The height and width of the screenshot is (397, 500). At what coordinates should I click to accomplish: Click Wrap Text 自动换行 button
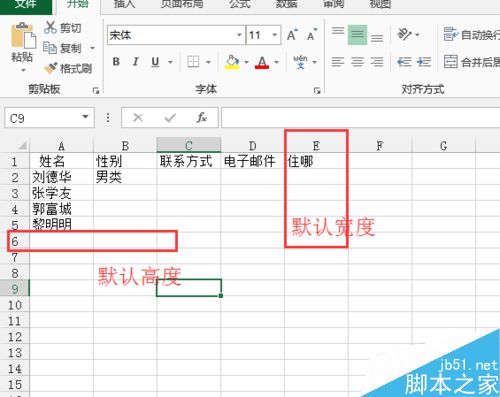click(471, 34)
